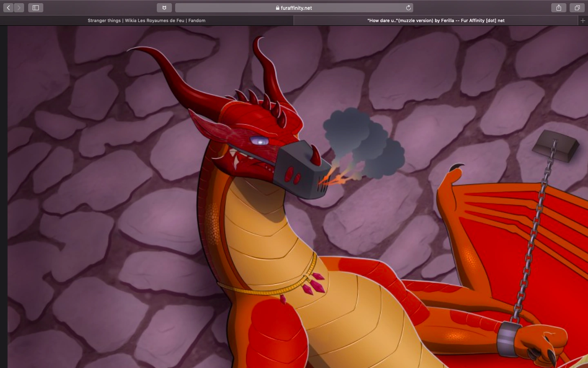Open a new tab with plus button
The height and width of the screenshot is (368, 588).
point(583,20)
